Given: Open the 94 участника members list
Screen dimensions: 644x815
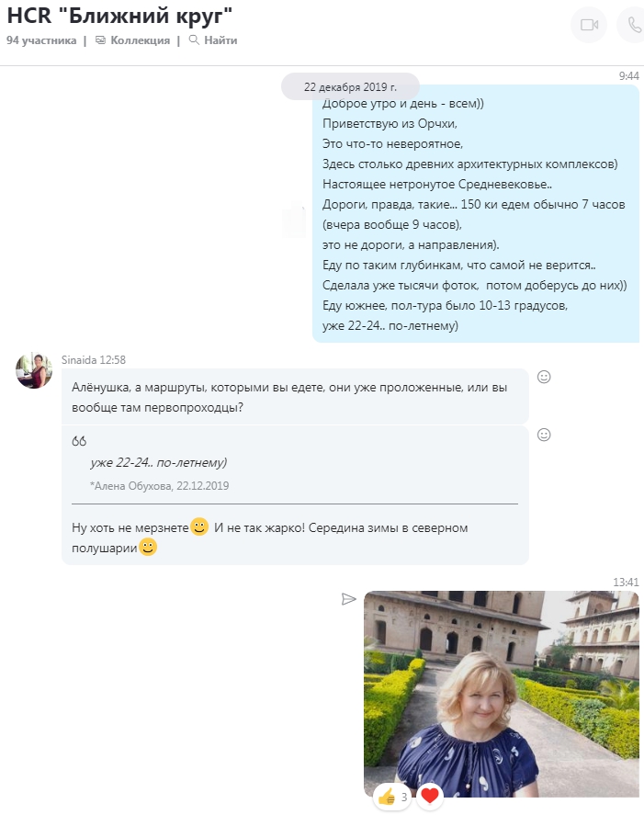Looking at the screenshot, I should point(41,40).
